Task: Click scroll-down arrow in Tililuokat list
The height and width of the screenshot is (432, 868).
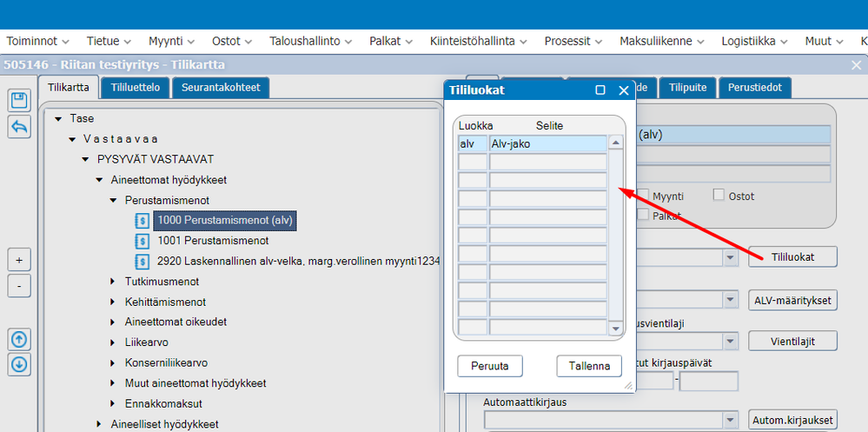Action: pyautogui.click(x=615, y=329)
